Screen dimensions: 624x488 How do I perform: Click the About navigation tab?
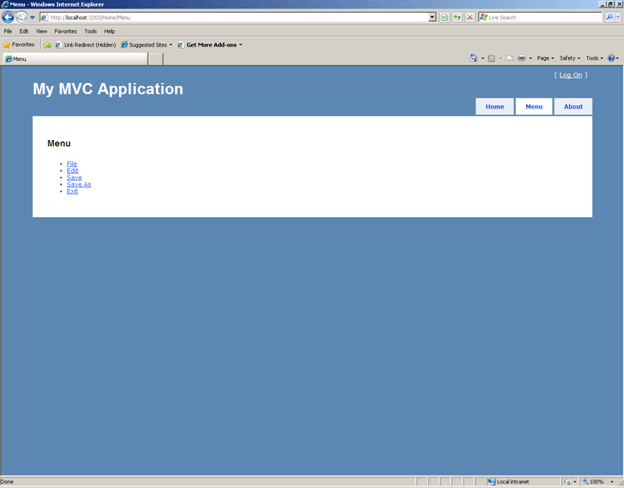tap(573, 107)
